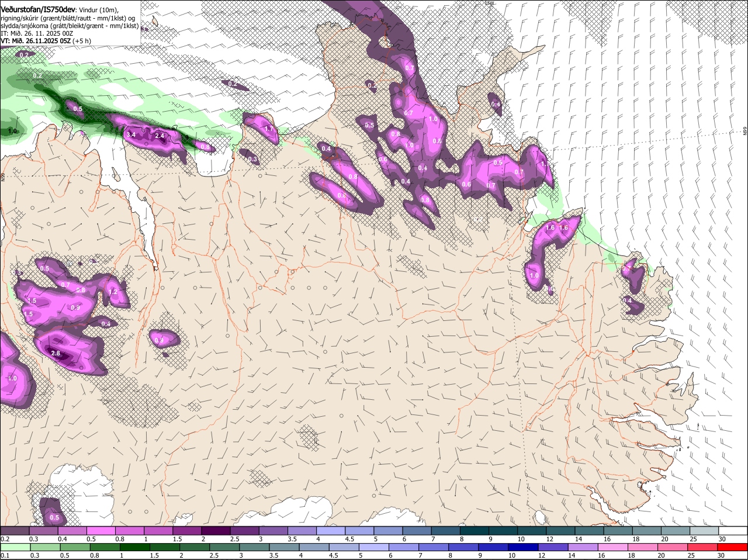Pick snow scale swatch above 6 label
This screenshot has width=748, height=560.
point(417,530)
